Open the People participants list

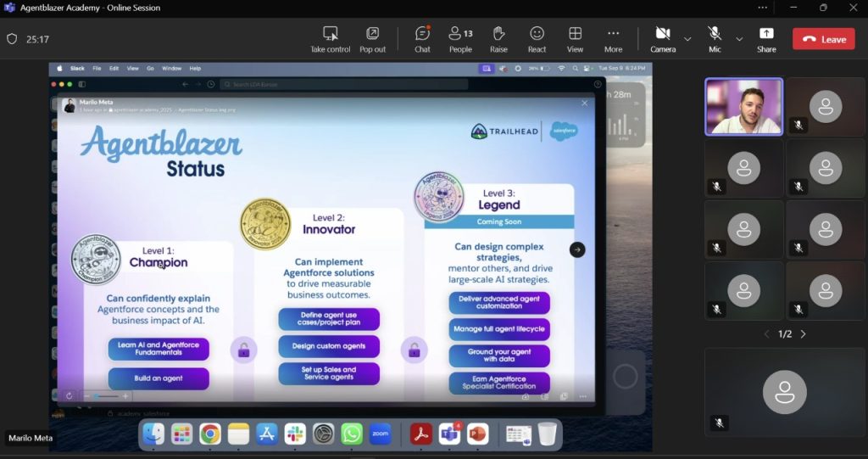pos(460,38)
